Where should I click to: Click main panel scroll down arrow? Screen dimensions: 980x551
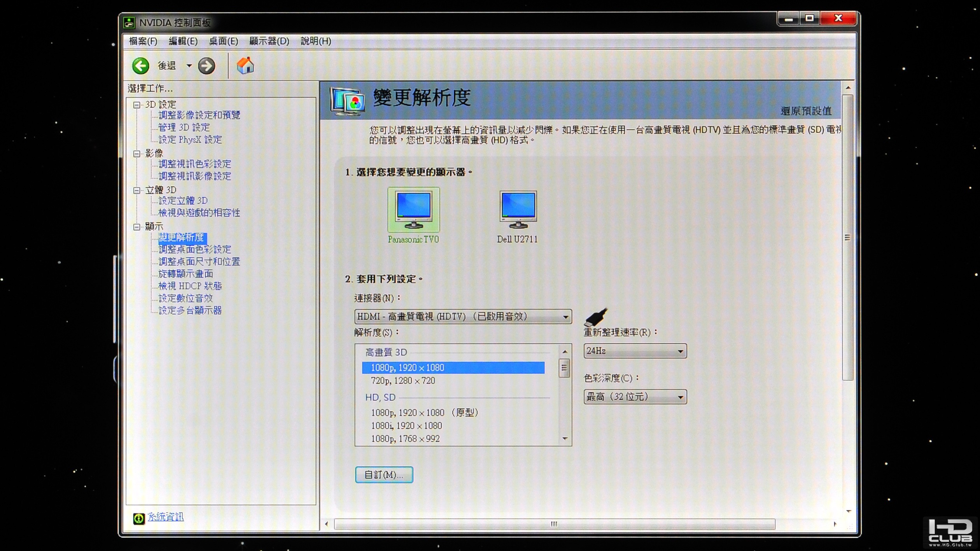tap(848, 511)
